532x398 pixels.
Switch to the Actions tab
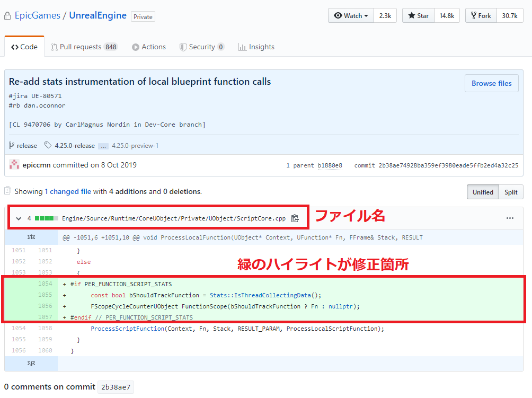tap(149, 47)
